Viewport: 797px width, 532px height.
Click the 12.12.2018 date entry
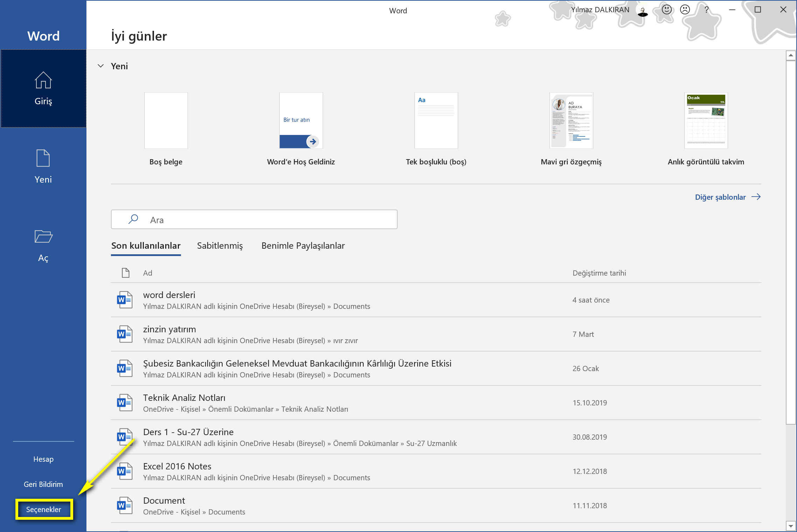pos(589,471)
